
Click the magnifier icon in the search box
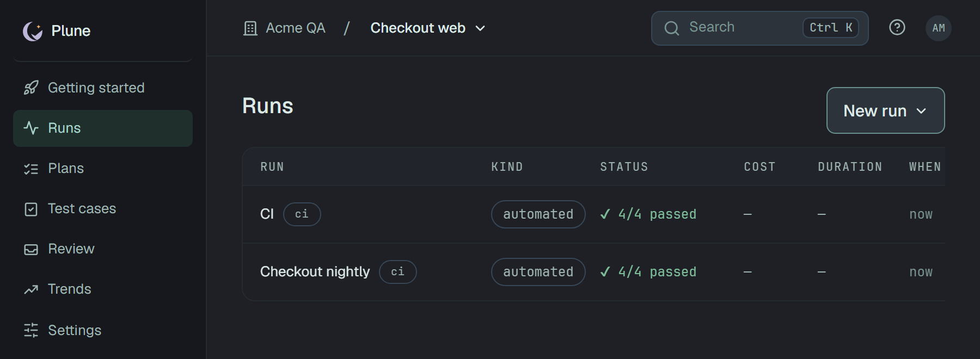[x=672, y=28]
